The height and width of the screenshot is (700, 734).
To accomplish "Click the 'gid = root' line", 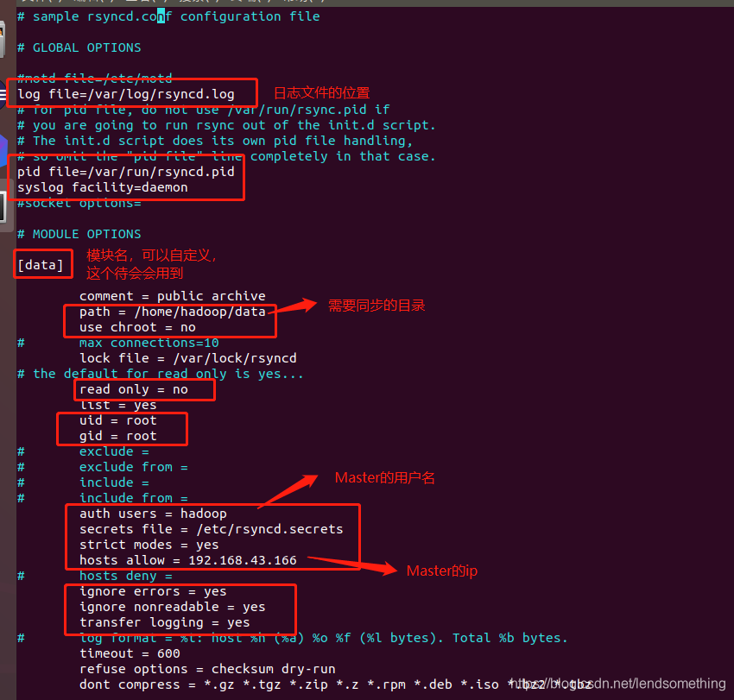I will point(118,436).
